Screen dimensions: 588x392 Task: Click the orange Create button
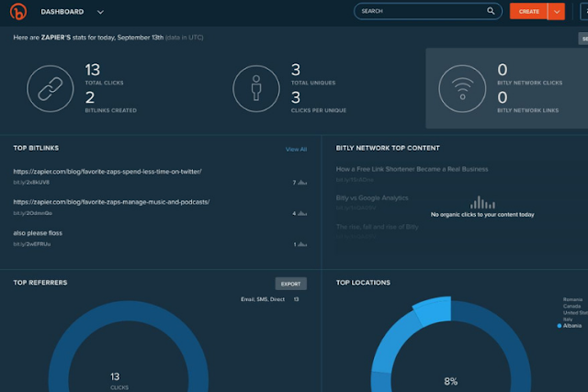tap(529, 12)
